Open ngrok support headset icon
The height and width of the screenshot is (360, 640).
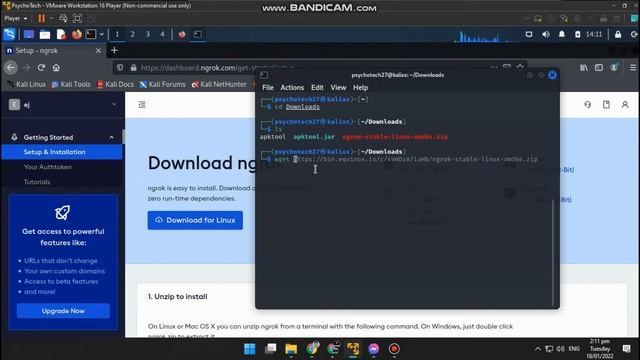587,105
